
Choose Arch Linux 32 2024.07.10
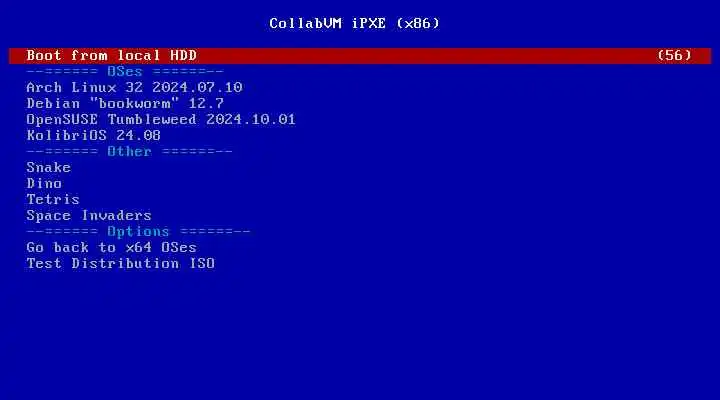(134, 87)
